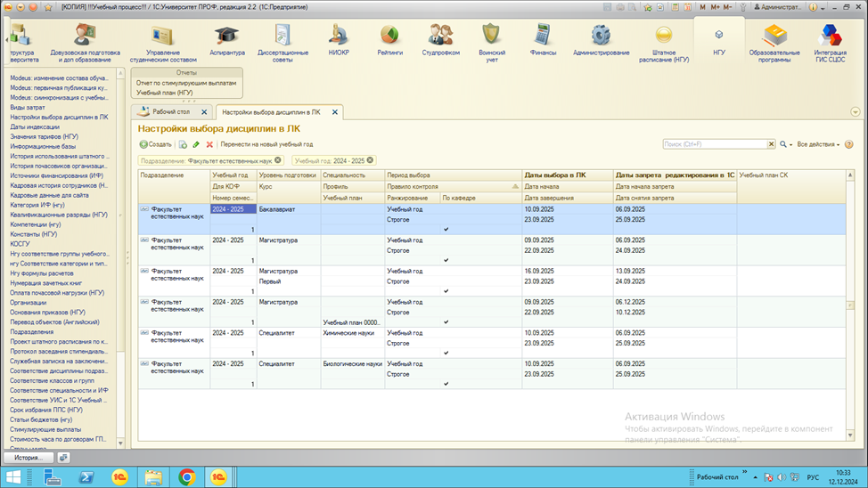Open the Все действия dropdown
Viewport: 868px width, 488px height.
coord(818,144)
